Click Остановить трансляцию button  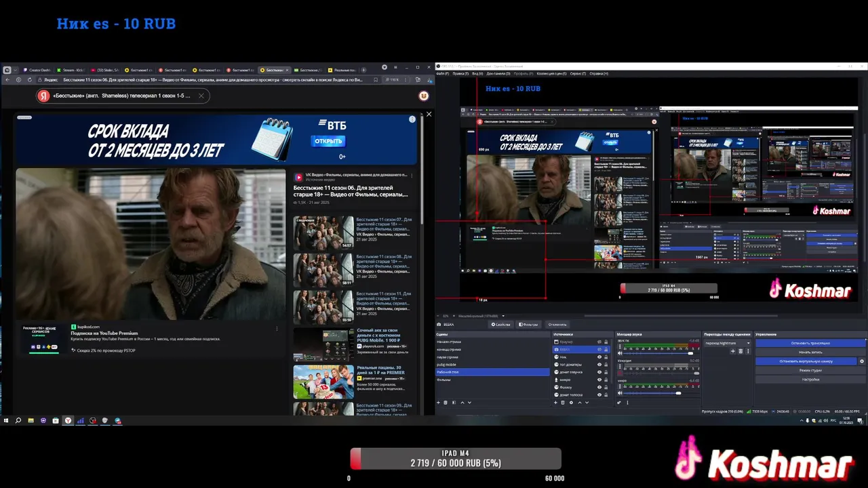coord(810,343)
